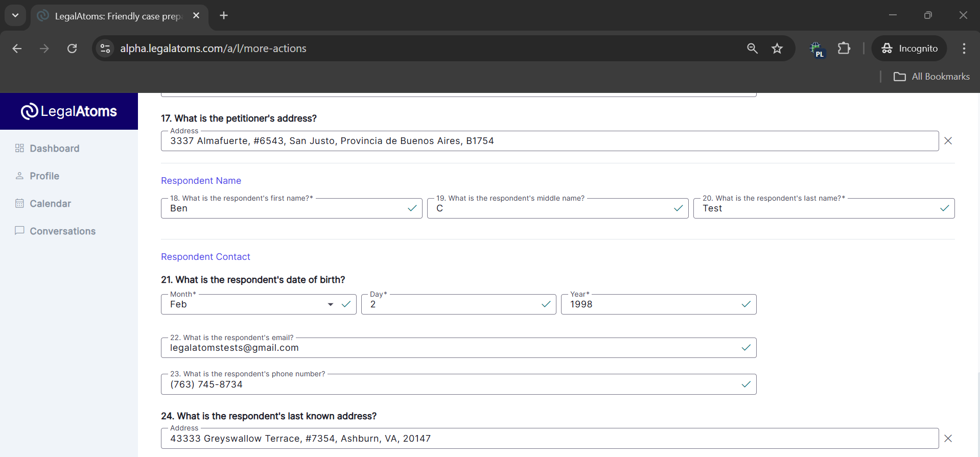Image resolution: width=980 pixels, height=457 pixels.
Task: View site information icon in address bar
Action: coord(105,49)
